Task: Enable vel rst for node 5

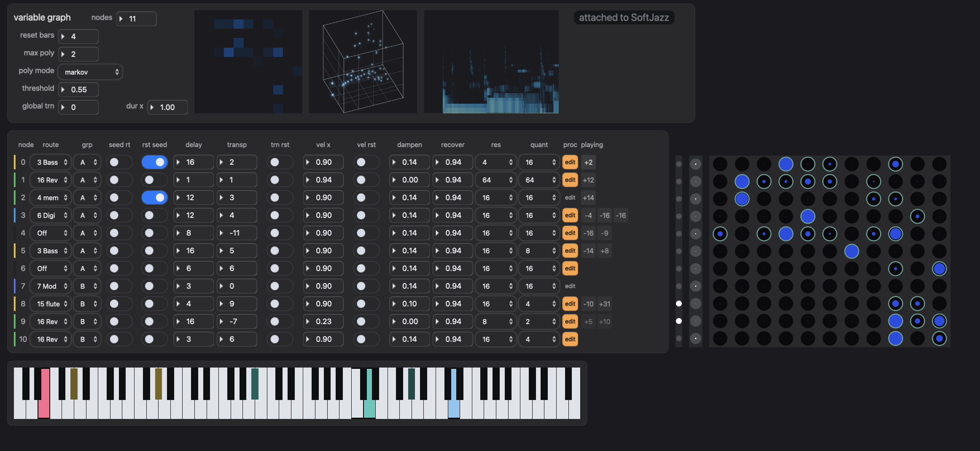Action: (x=366, y=251)
